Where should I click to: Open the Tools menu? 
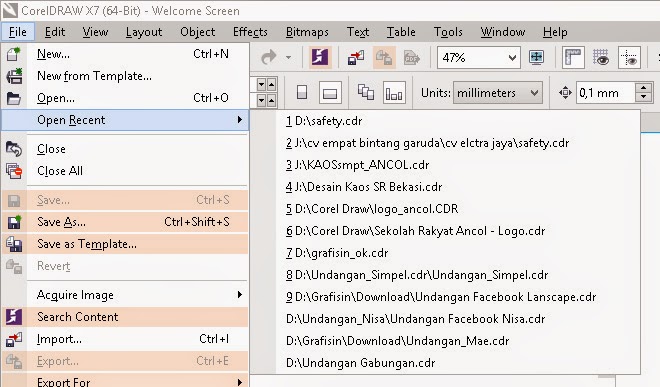tap(448, 32)
